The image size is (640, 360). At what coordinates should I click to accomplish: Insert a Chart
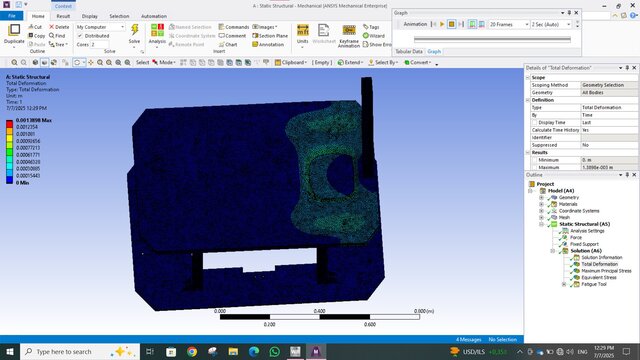click(x=228, y=44)
